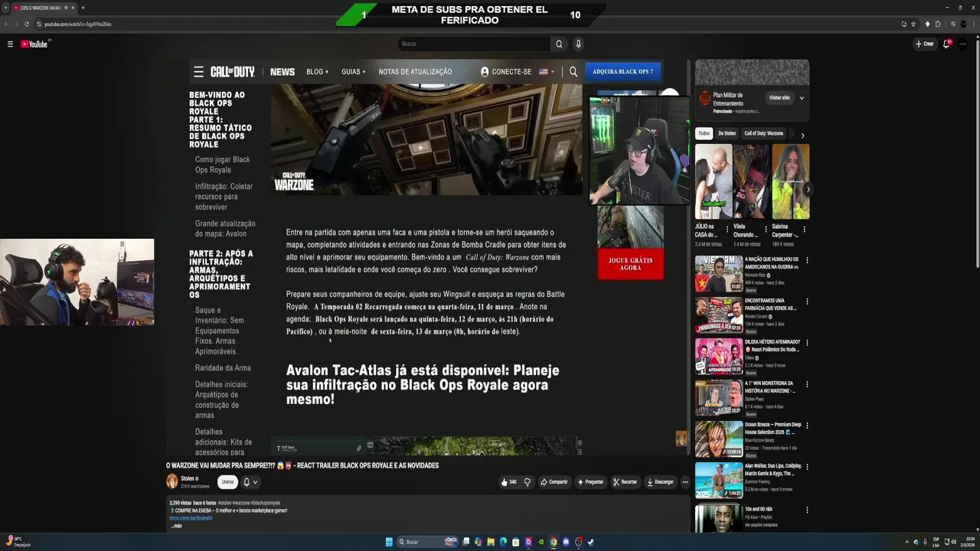Open options for A NAÇÃO QUE HUMILHOU video
980x551 pixels.
[806, 260]
